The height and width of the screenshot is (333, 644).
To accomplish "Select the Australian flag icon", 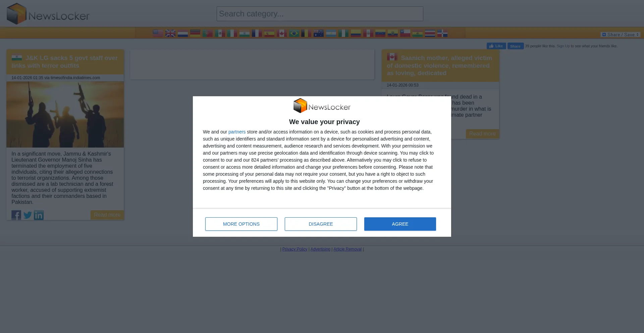I will tap(319, 33).
